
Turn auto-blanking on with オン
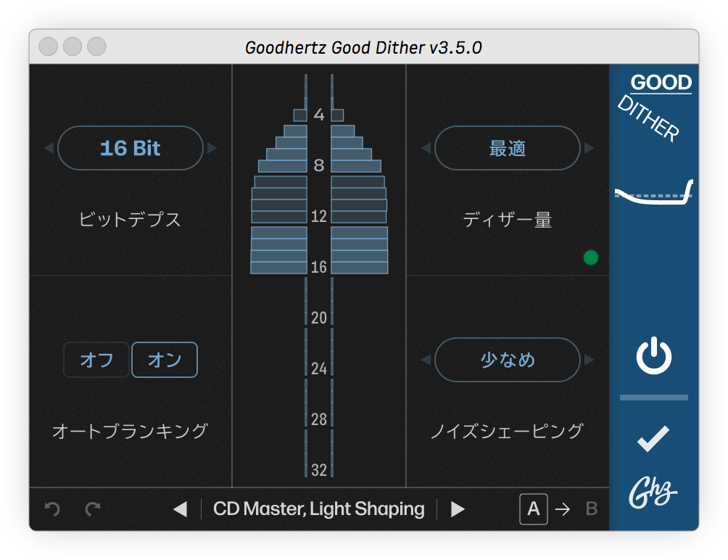[165, 360]
